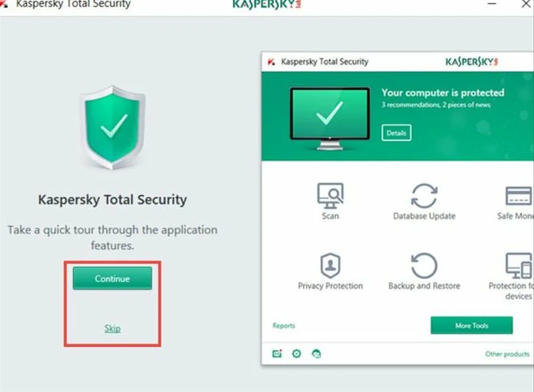Viewport: 534px width, 392px height.
Task: Click the protected monitor checkmark graphic
Action: [329, 118]
